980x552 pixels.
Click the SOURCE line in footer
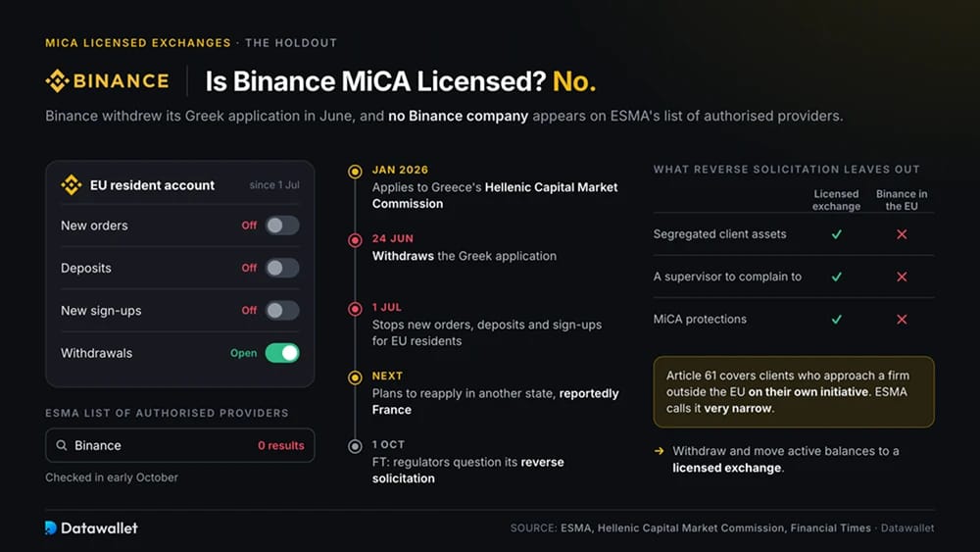(722, 527)
